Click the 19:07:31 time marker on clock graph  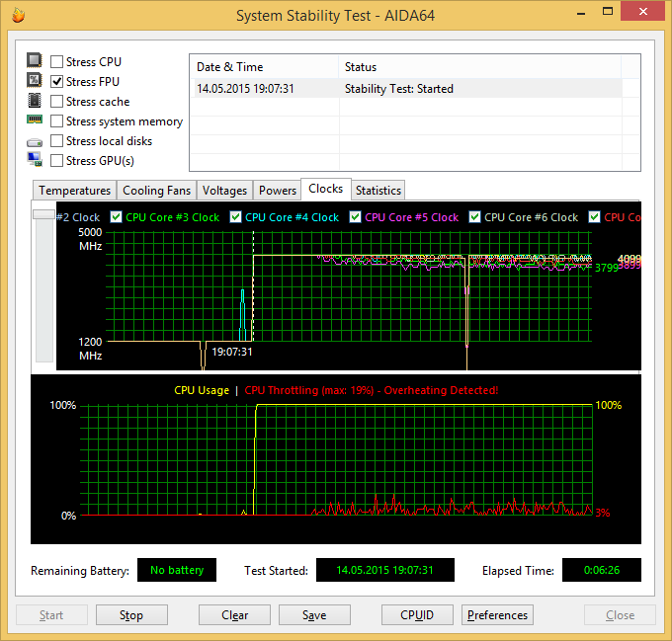[x=232, y=352]
